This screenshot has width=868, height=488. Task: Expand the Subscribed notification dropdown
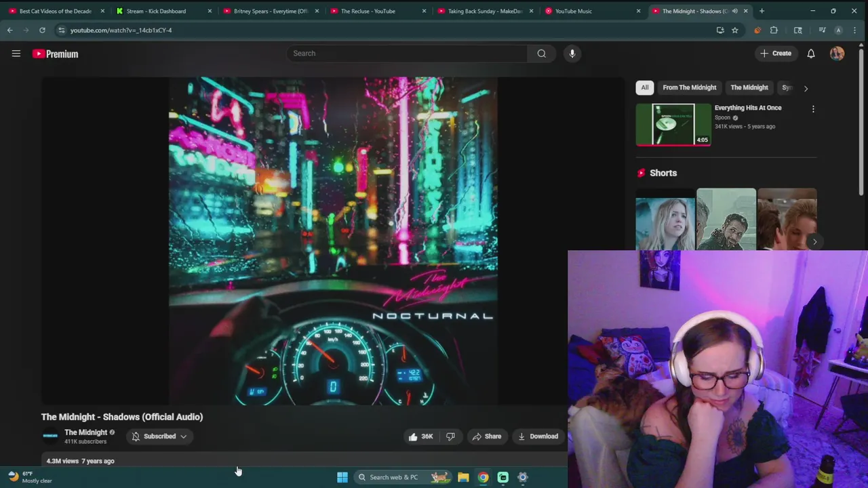pyautogui.click(x=183, y=436)
